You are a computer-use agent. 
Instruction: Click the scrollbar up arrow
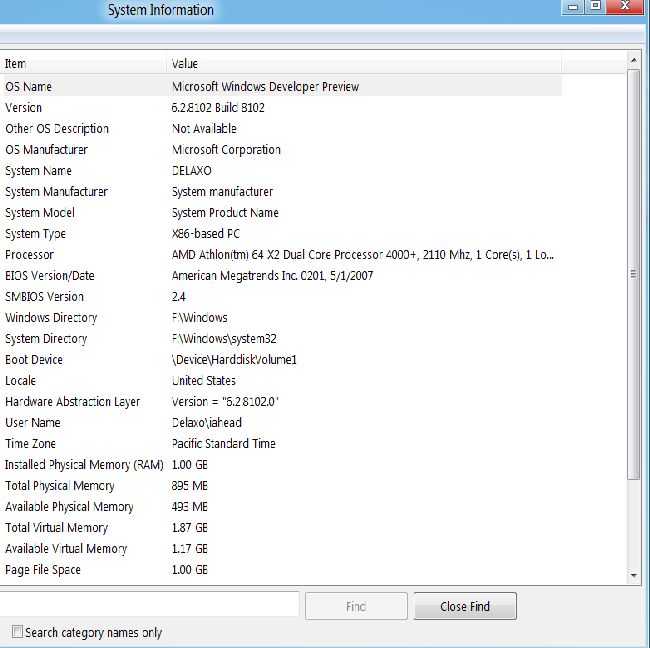point(633,60)
